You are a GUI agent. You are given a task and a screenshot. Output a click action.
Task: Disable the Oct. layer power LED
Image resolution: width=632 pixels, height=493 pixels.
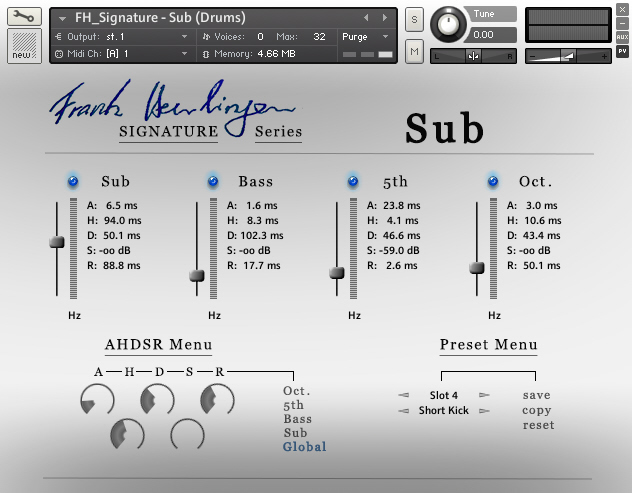[493, 181]
